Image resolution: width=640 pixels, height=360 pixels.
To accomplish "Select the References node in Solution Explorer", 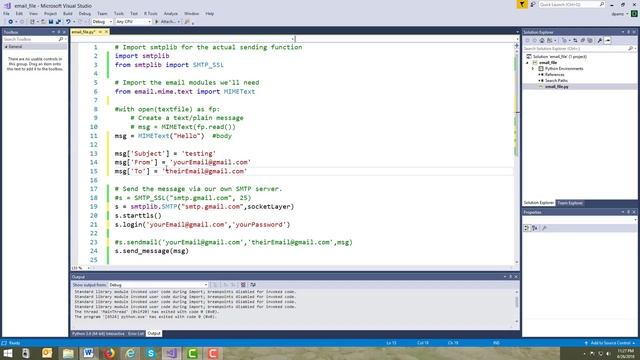I will (554, 75).
